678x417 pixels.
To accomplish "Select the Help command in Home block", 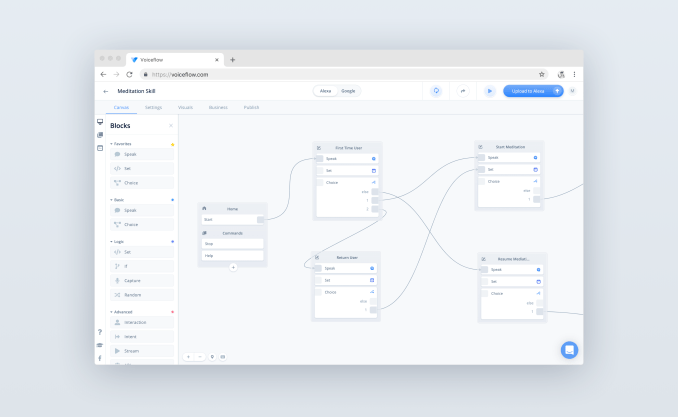I will [233, 256].
